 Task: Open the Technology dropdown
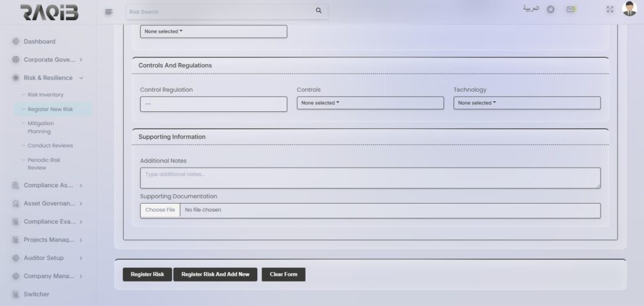tap(526, 103)
